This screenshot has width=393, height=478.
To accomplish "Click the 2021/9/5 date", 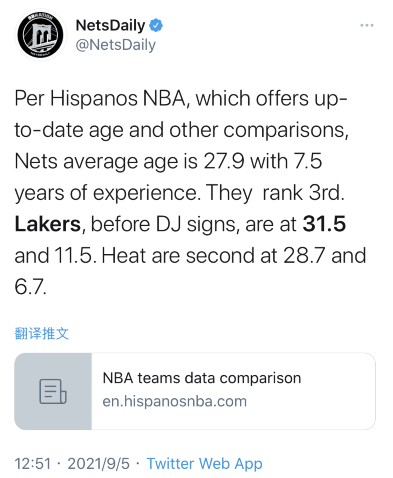I will point(98,464).
